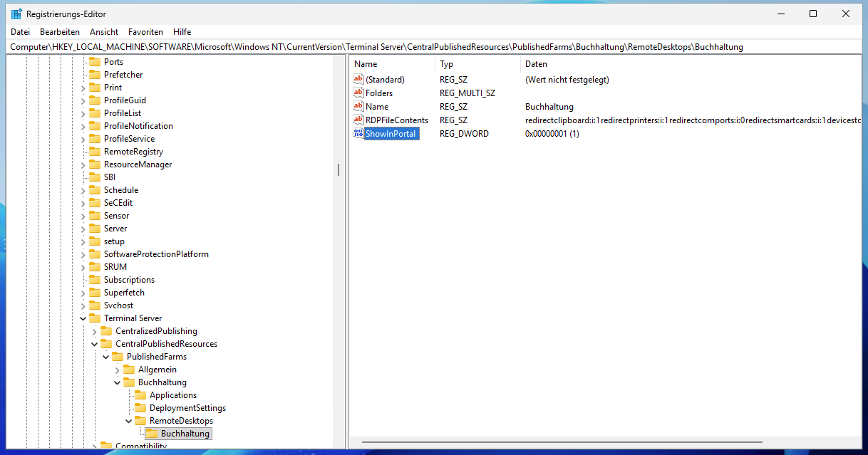Expand the Superfetch key
This screenshot has width=868, height=455.
tap(83, 293)
